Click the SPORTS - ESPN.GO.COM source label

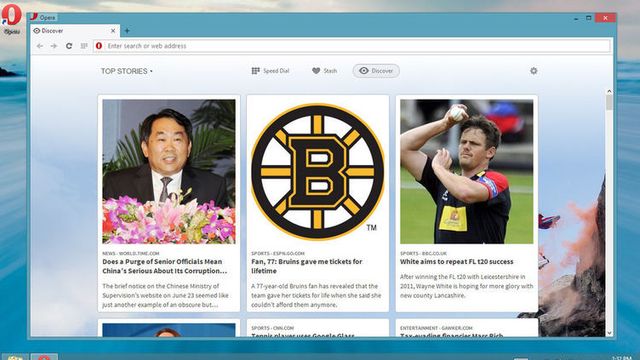[x=278, y=253]
